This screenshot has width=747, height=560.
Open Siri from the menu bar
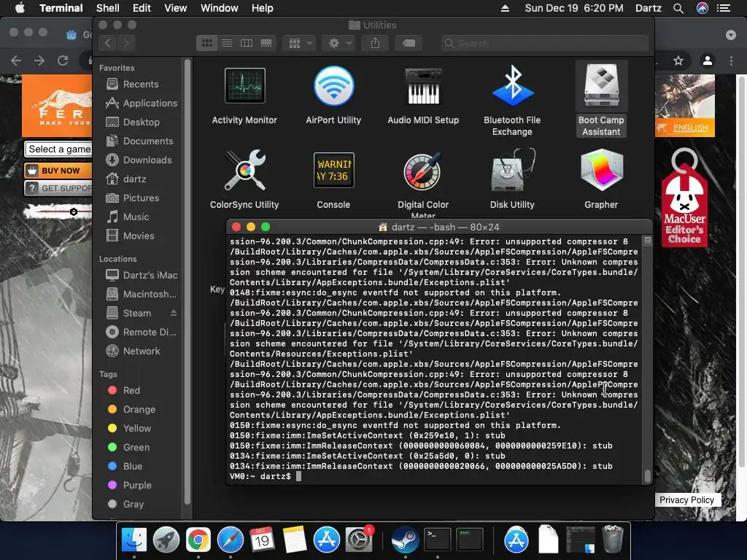coord(703,8)
